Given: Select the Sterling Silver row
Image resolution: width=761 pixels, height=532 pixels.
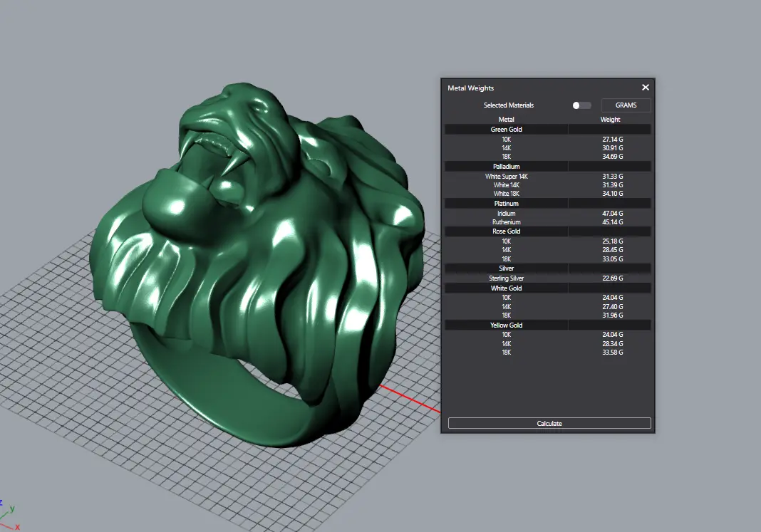Looking at the screenshot, I should [506, 278].
